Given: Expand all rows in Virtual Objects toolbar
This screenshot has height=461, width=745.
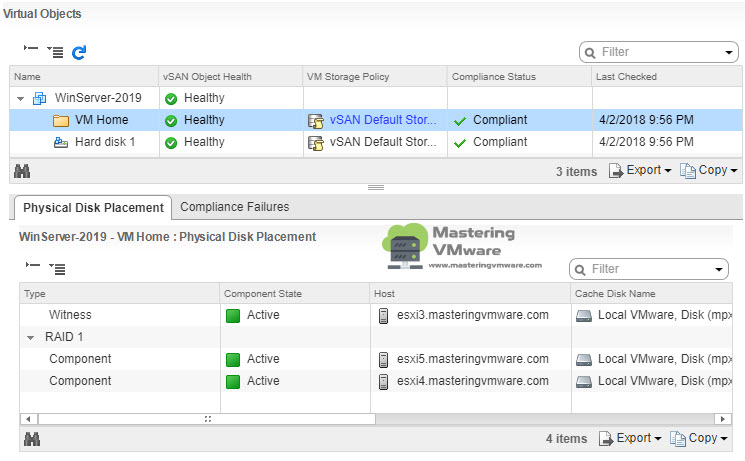Looking at the screenshot, I should point(56,52).
